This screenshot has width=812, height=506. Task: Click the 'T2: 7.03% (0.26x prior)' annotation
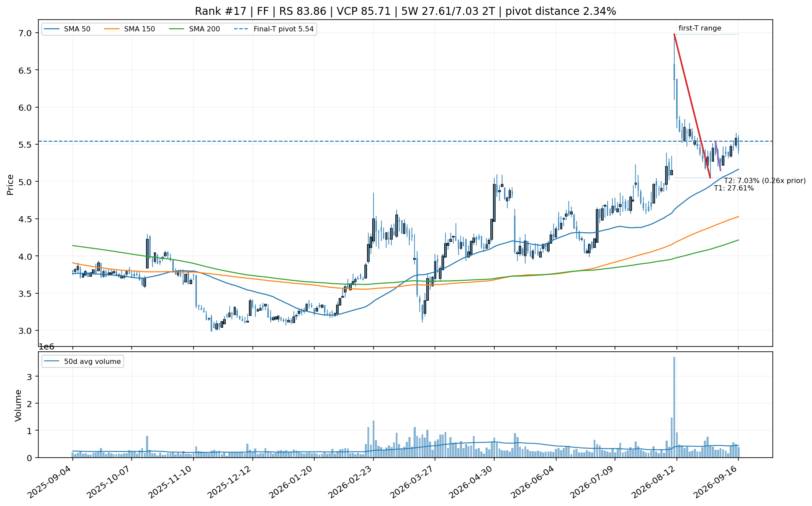[765, 180]
